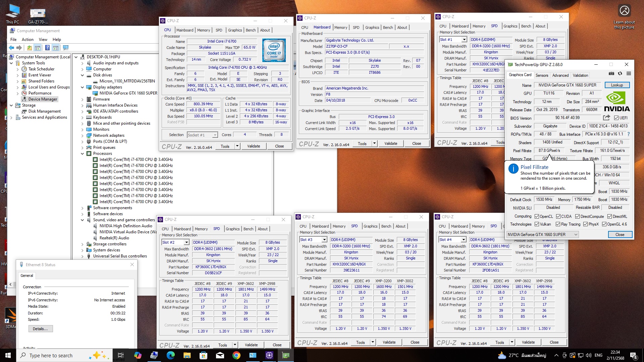Image resolution: width=644 pixels, height=362 pixels.
Task: Toggle the UEFI checkbox in GPU-Z
Action: point(616,118)
